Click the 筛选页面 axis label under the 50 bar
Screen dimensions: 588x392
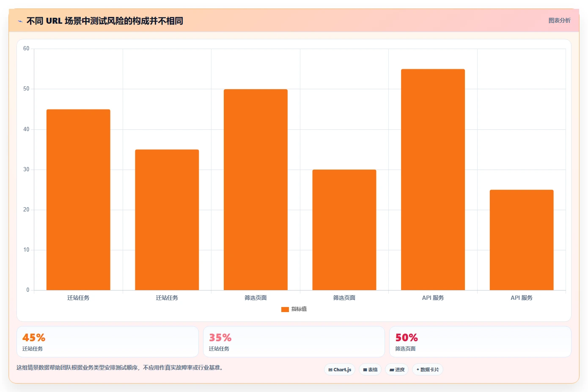pos(256,298)
